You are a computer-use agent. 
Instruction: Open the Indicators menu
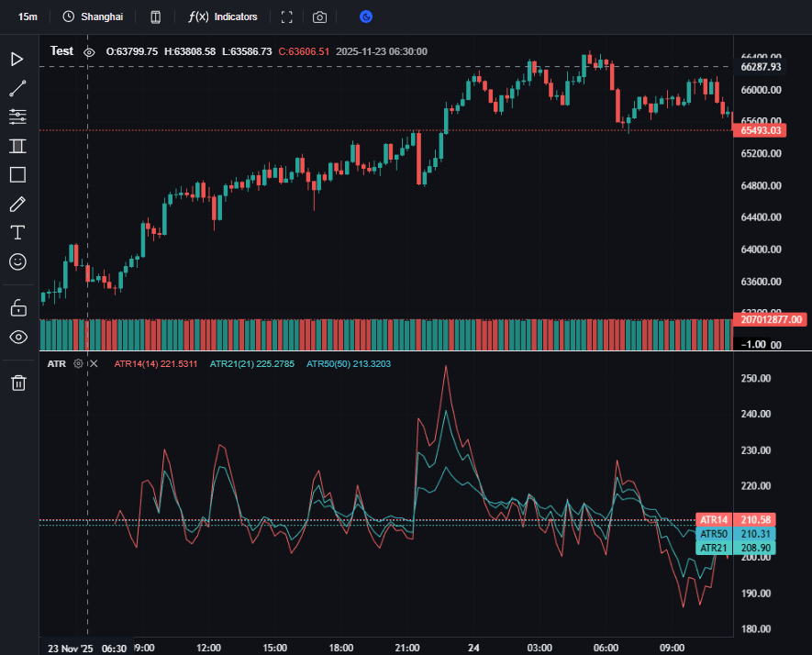223,17
